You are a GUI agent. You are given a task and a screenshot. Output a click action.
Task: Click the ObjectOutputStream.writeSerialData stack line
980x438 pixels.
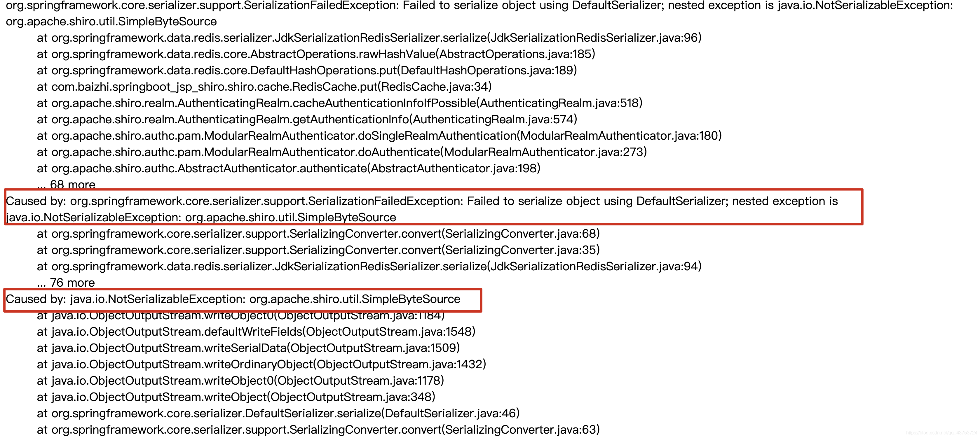tap(248, 348)
